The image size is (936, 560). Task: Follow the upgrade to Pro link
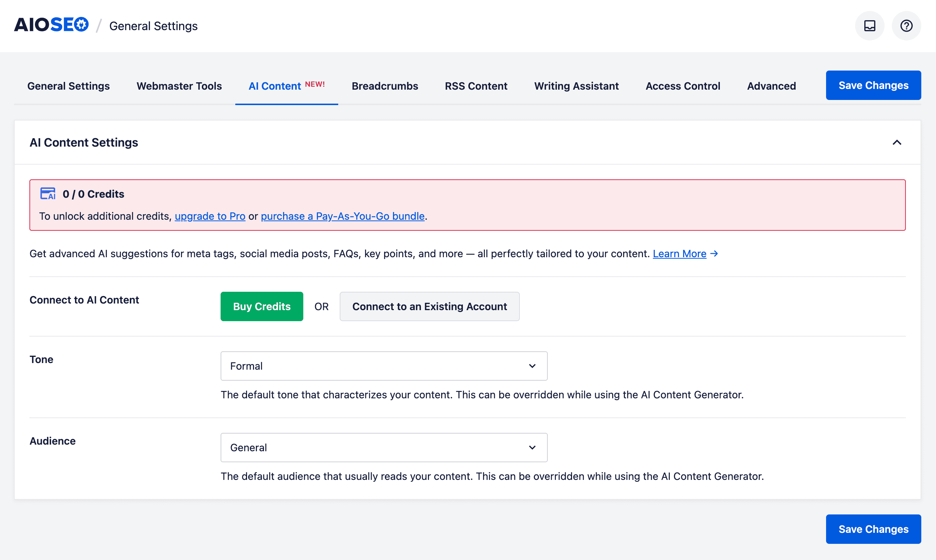click(x=210, y=216)
